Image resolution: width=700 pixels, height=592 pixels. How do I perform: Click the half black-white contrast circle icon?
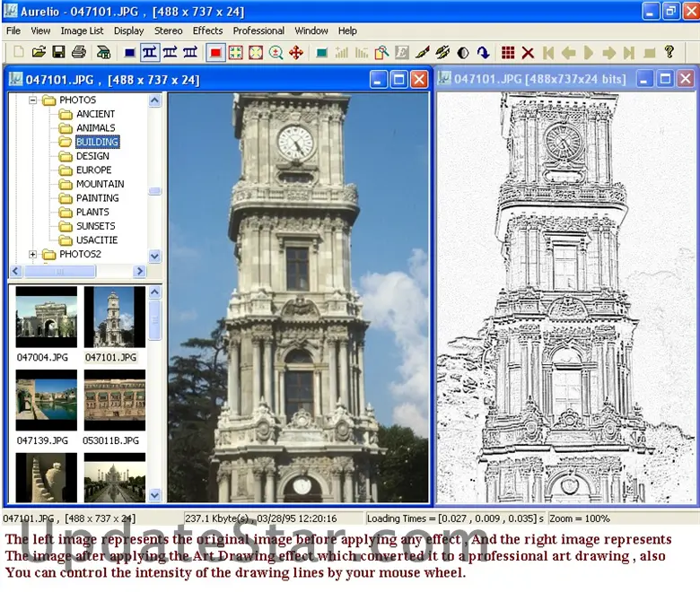pyautogui.click(x=463, y=52)
